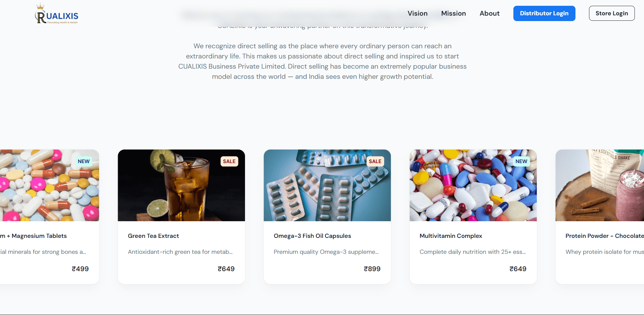This screenshot has height=315, width=644.
Task: Select the Protein Powder - Chocolate title
Action: 605,236
